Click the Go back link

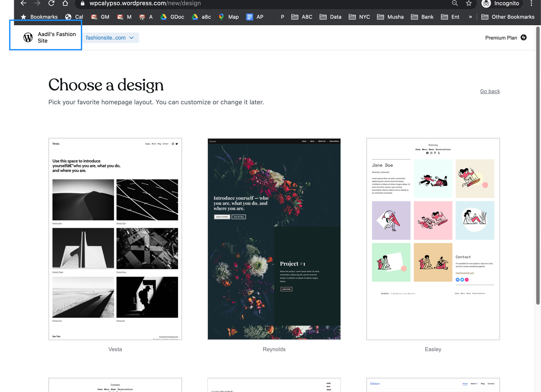490,91
